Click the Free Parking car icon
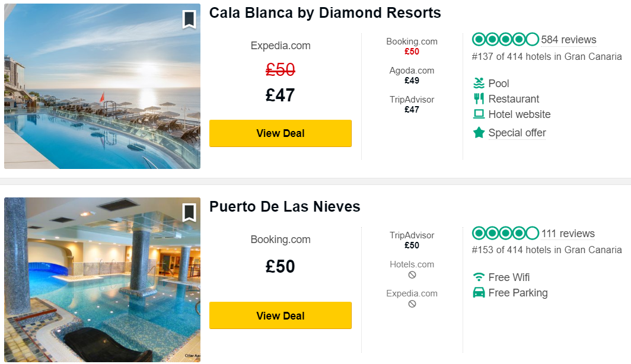Image resolution: width=631 pixels, height=364 pixels. (479, 292)
